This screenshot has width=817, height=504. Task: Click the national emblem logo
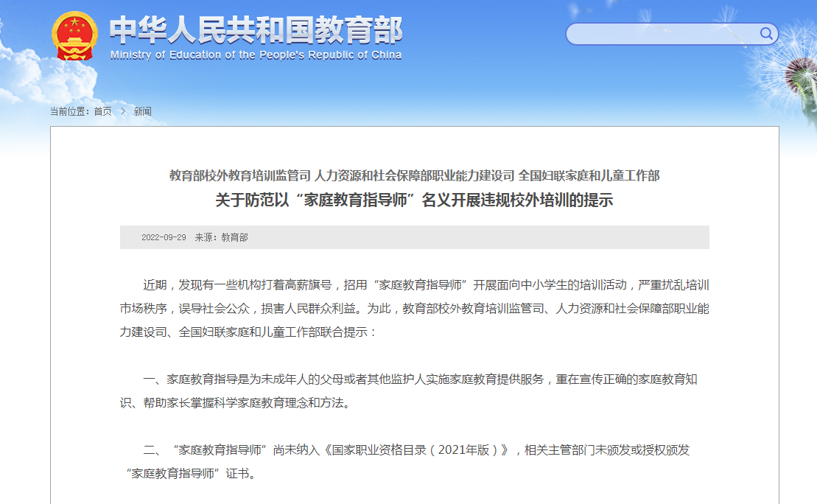(x=74, y=36)
